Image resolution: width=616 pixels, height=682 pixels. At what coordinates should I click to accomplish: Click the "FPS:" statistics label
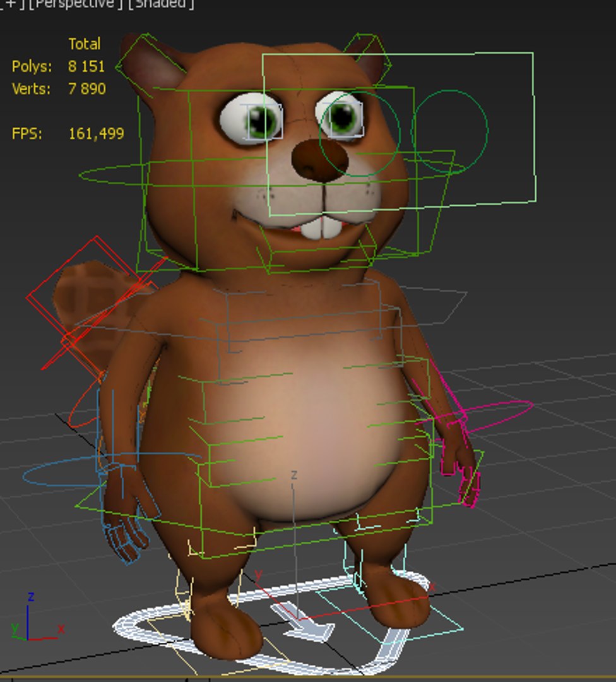tap(27, 133)
